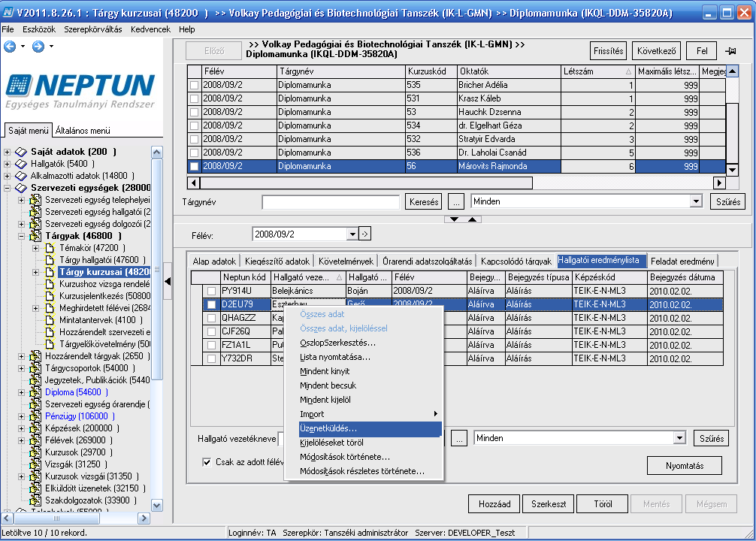The height and width of the screenshot is (541, 756).
Task: Click the Alkalmazotti adatok tree icon
Action: point(21,176)
